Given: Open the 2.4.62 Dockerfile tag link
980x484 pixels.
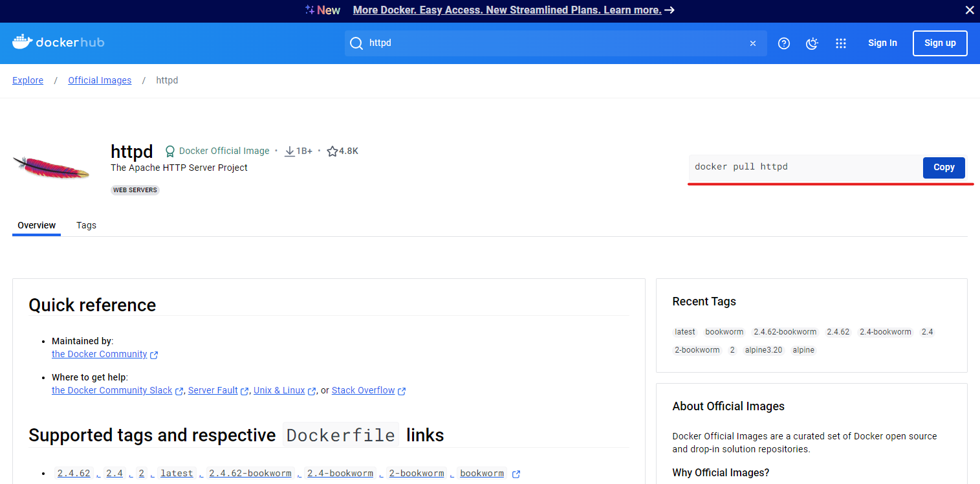Looking at the screenshot, I should tap(74, 474).
